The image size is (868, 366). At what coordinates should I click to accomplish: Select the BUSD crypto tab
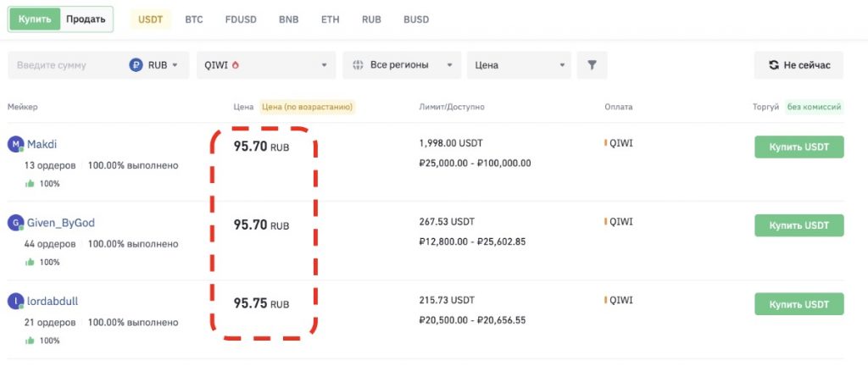[x=416, y=19]
